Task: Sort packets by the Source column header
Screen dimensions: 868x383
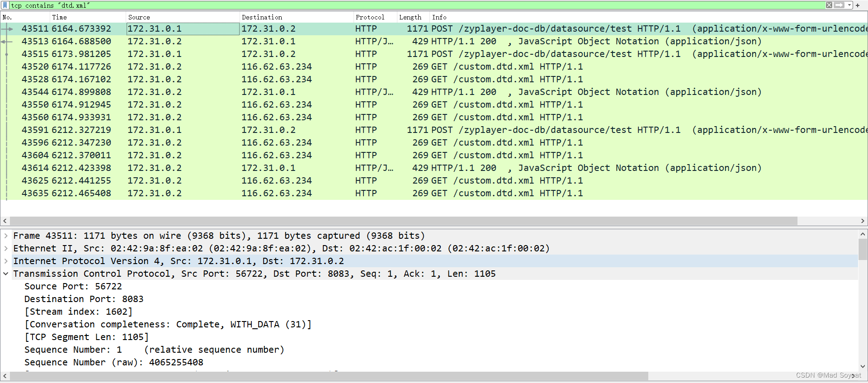Action: point(183,17)
